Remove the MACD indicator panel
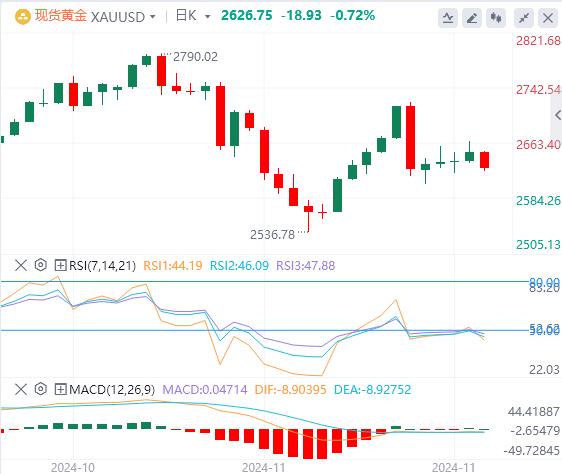This screenshot has height=474, width=562. pyautogui.click(x=21, y=389)
